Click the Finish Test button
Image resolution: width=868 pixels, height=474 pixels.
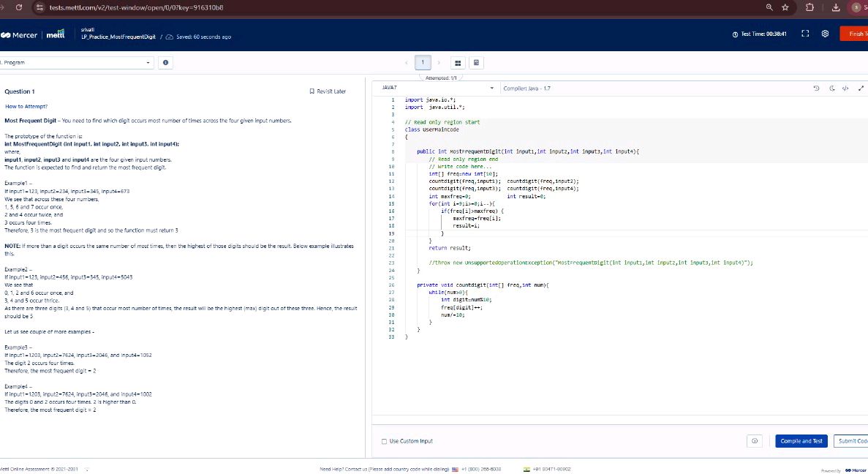pos(854,34)
